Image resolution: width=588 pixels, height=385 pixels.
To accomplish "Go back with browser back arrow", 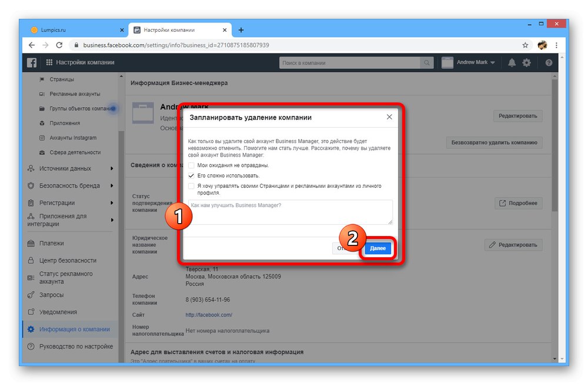I will pos(32,45).
